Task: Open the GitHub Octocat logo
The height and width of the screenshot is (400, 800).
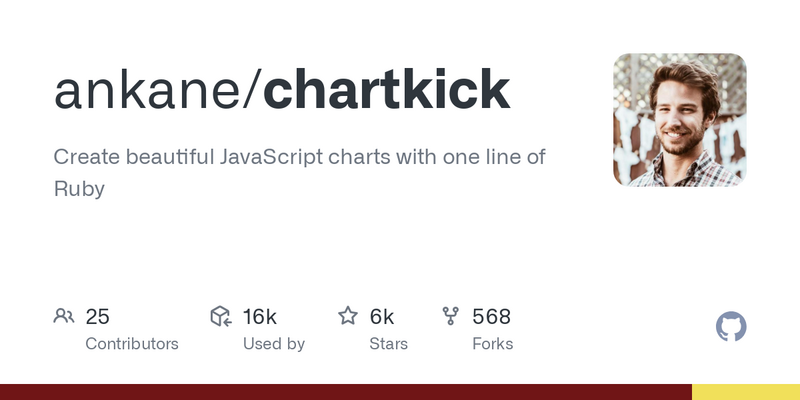Action: click(731, 326)
